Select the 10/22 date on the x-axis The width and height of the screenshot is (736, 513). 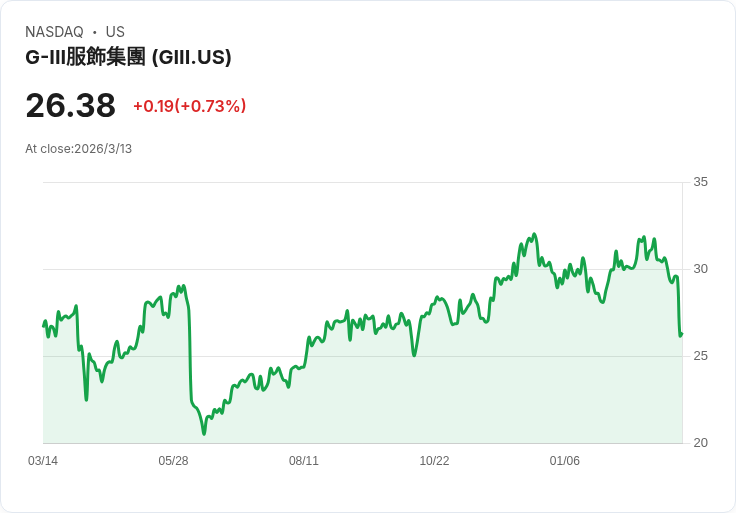point(434,461)
